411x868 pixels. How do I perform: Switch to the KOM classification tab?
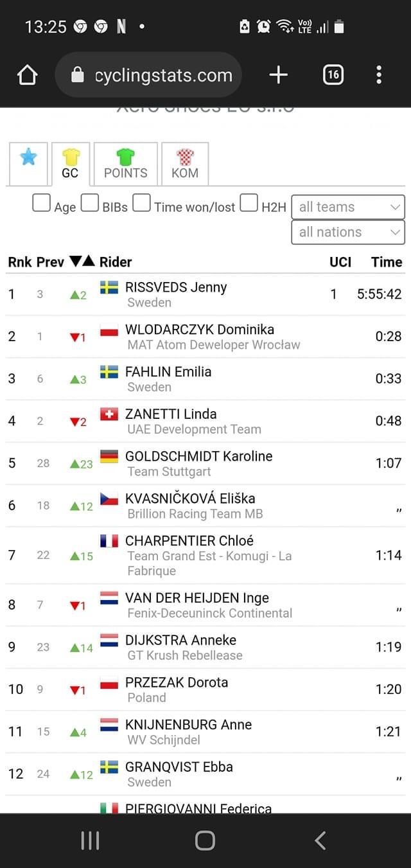[x=185, y=164]
